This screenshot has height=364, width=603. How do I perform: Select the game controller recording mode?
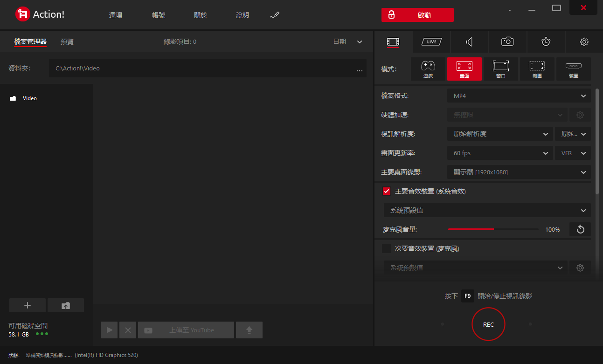(x=428, y=69)
